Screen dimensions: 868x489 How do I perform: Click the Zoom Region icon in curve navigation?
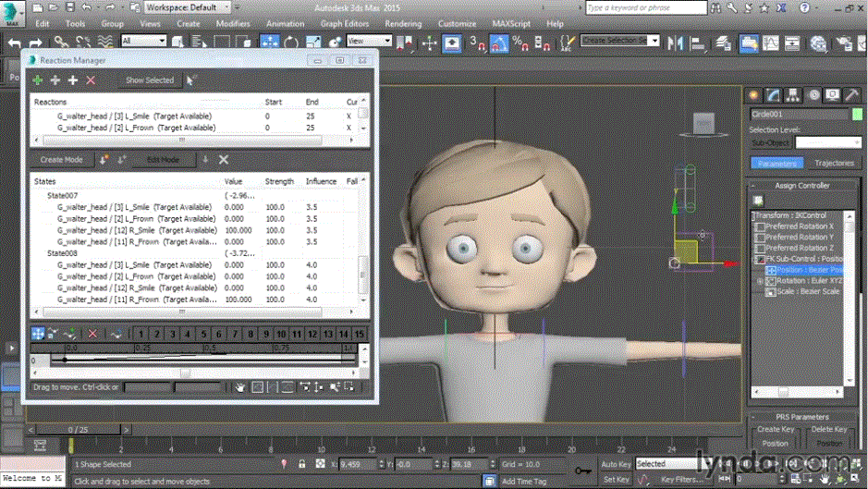pos(349,386)
